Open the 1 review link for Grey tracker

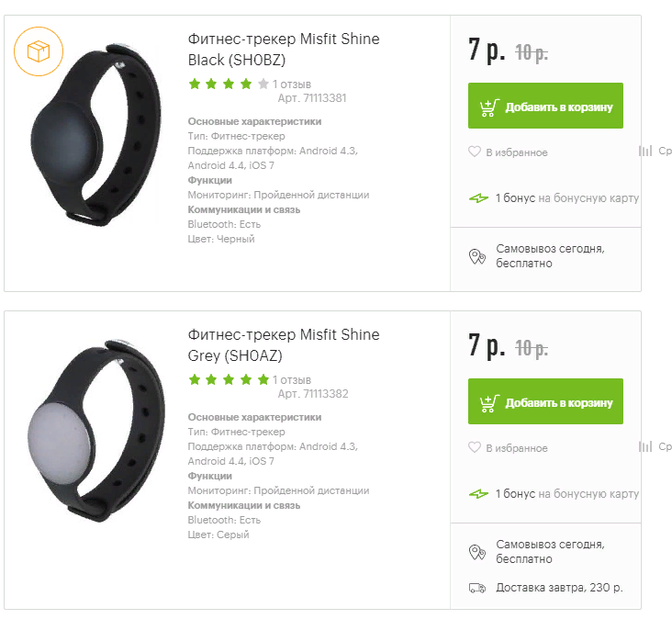coord(291,379)
